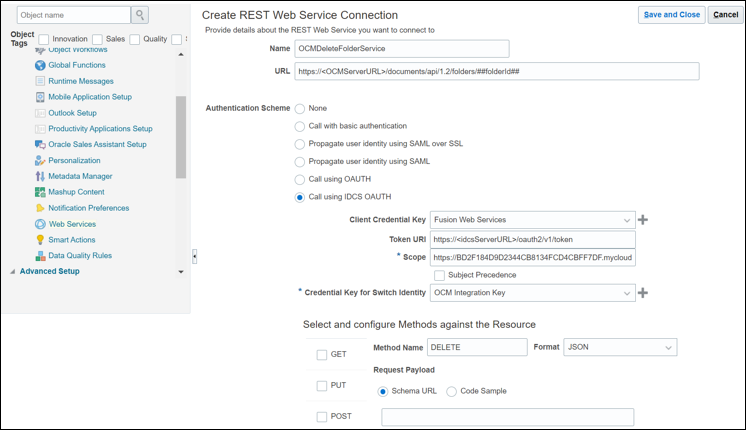Open Notification Preferences in the sidebar
Viewport: 746px width, 430px height.
tap(88, 208)
